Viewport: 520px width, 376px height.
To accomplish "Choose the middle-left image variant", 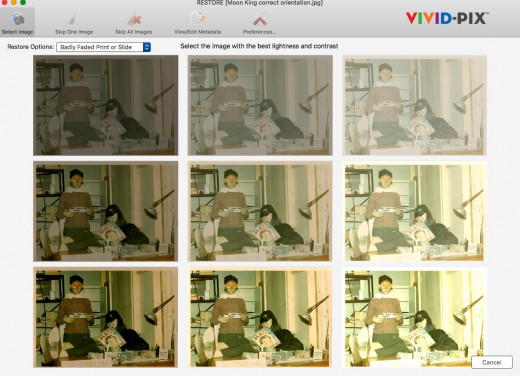I will point(105,211).
